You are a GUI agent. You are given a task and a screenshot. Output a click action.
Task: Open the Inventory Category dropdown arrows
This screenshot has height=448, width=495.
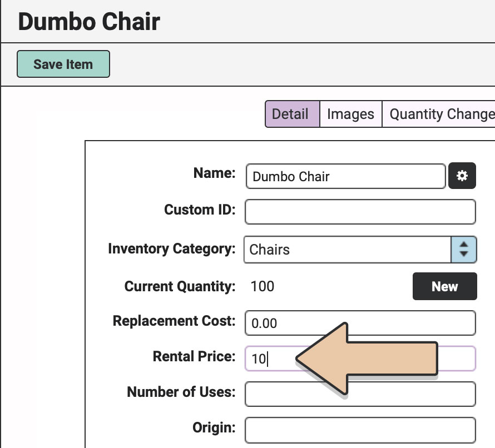point(463,249)
